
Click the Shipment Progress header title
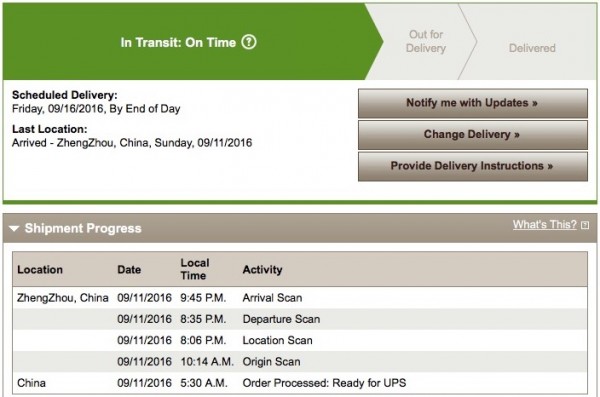(x=83, y=228)
